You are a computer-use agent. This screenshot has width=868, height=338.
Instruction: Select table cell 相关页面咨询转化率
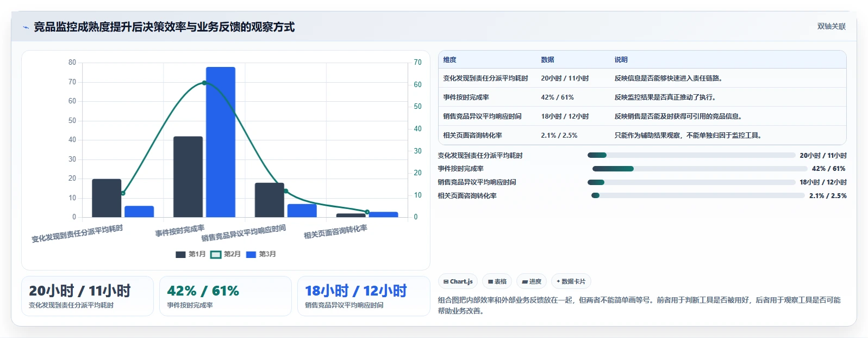point(472,136)
